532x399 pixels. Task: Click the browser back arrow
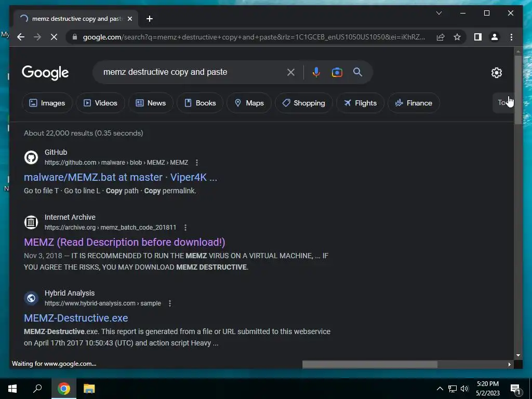coord(21,37)
